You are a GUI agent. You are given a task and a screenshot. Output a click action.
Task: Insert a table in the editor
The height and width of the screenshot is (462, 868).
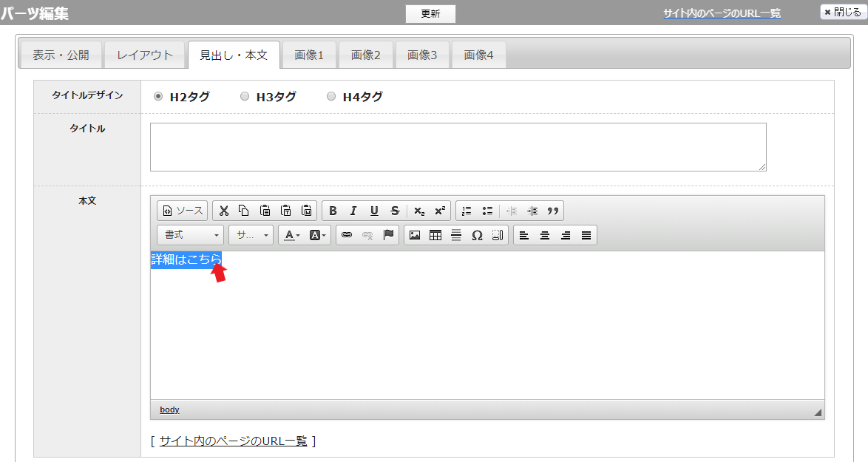[x=435, y=235]
